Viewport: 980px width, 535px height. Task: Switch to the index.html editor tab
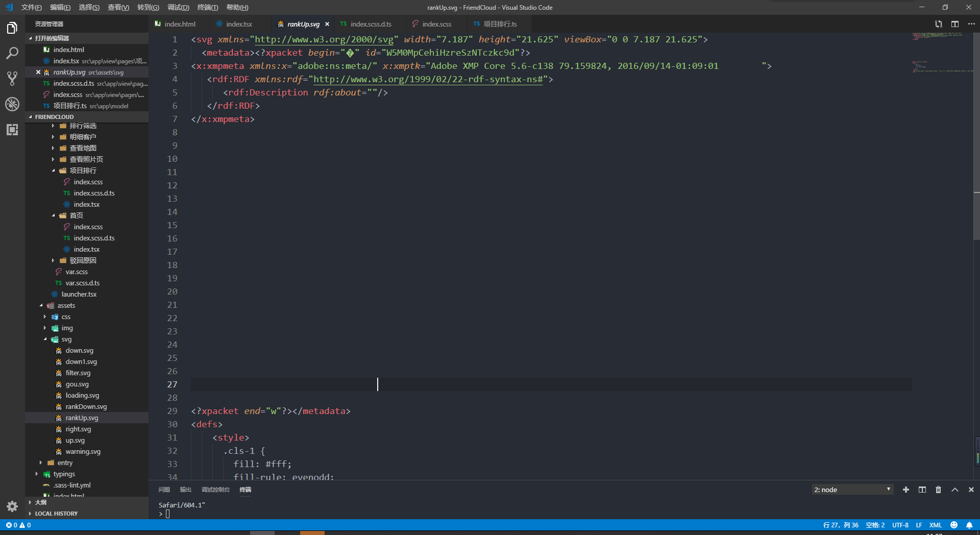point(180,24)
